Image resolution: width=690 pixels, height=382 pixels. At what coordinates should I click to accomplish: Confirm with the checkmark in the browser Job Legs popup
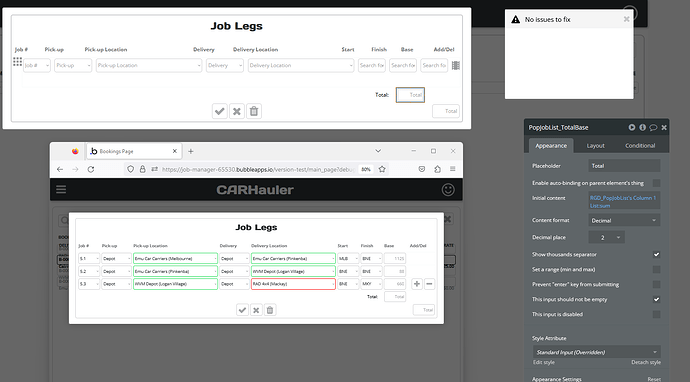[x=242, y=310]
